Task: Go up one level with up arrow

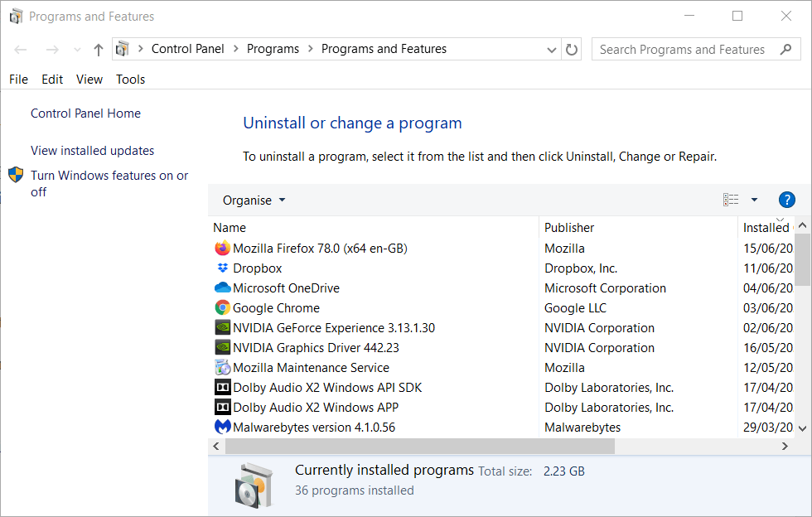Action: 99,50
